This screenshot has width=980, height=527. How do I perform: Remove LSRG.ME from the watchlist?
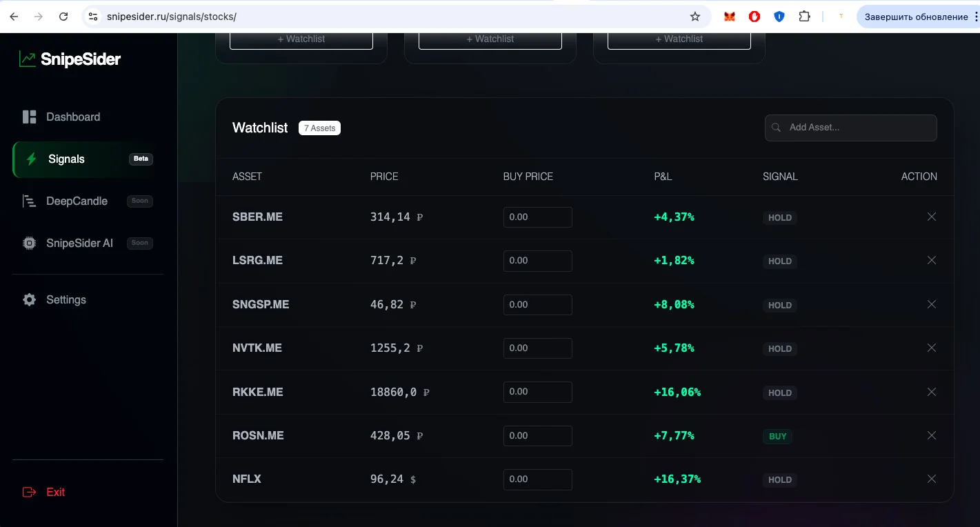[x=932, y=260]
